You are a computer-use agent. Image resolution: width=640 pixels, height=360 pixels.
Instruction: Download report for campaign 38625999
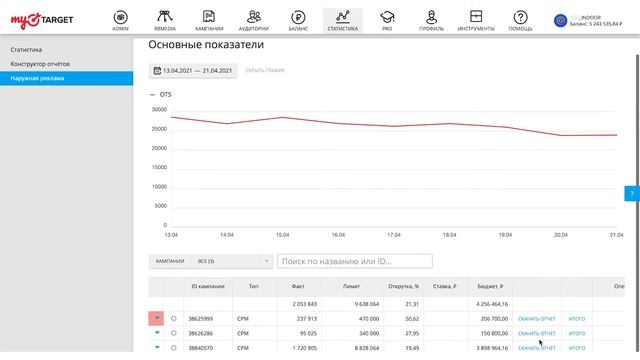[x=537, y=319]
